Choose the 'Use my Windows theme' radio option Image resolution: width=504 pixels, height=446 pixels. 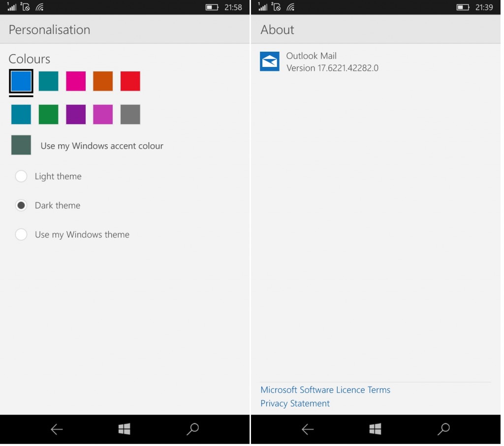coord(21,235)
